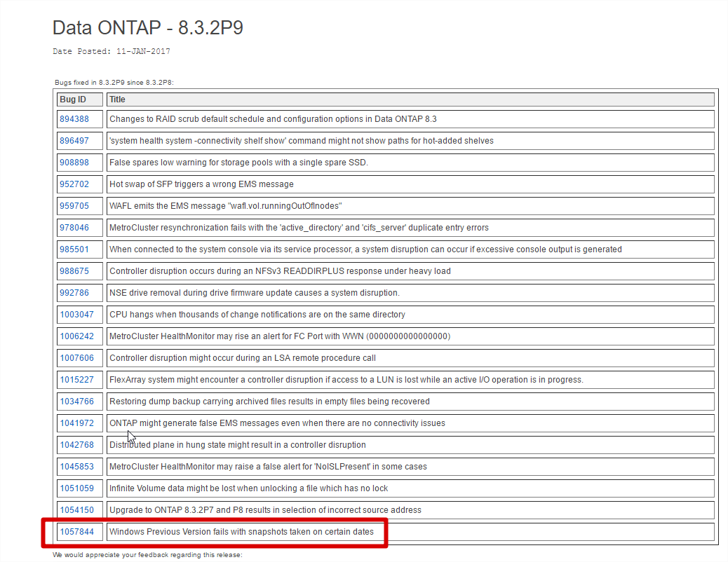Screen dimensions: 728x562
Task: Select MetroCluster resynchronization fails title
Action: 299,228
